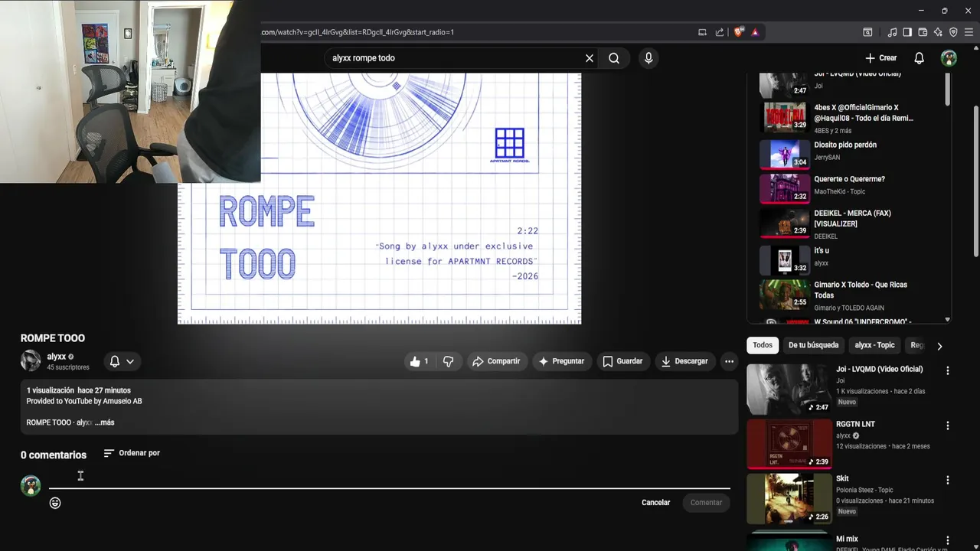
Task: Open YouTube notifications bell in header
Action: 920,58
